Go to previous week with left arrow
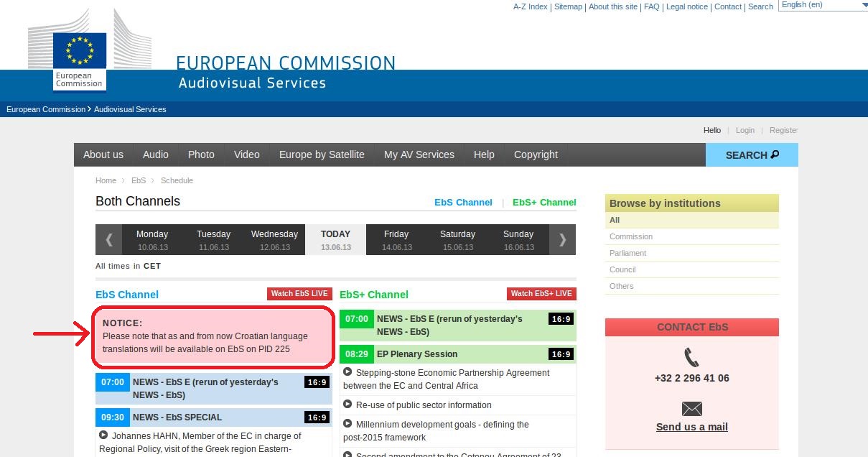Screen dimensions: 868x457 [109, 240]
